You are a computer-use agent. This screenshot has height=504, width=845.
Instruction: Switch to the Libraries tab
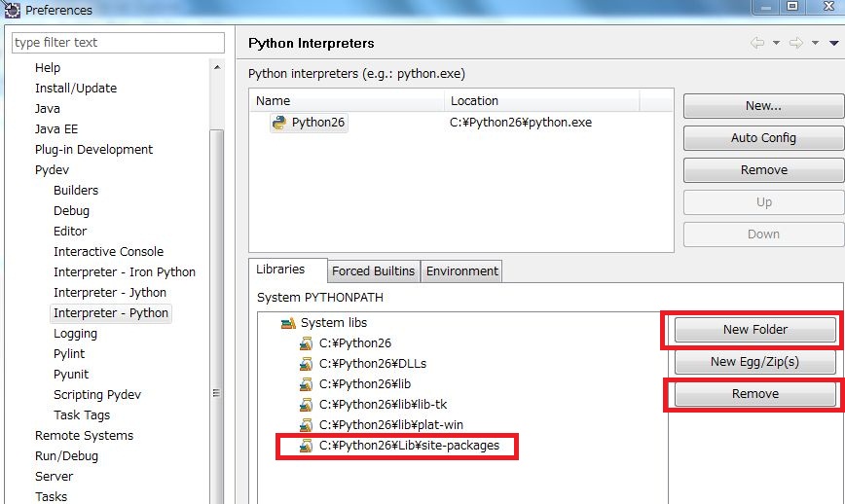287,270
